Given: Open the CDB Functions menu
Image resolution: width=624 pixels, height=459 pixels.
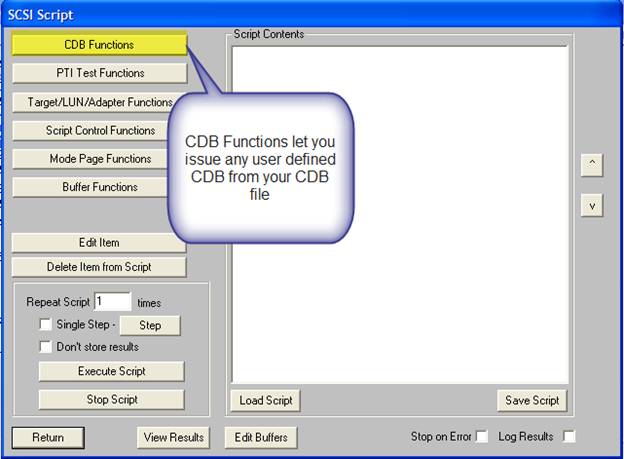Looking at the screenshot, I should coord(99,44).
